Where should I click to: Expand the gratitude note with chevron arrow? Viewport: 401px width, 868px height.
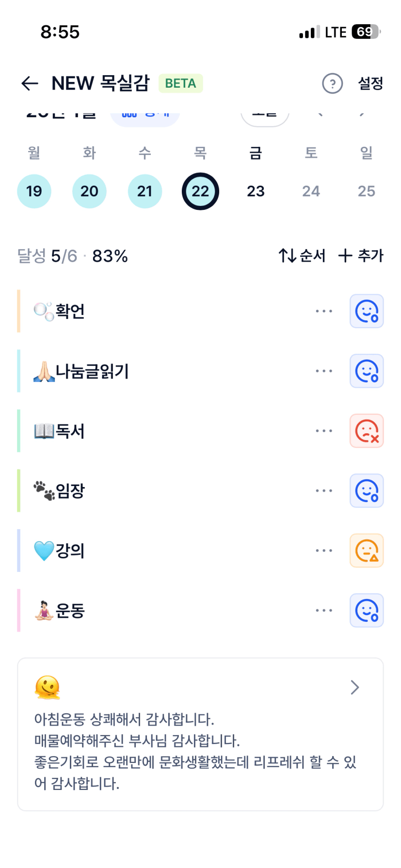point(355,687)
